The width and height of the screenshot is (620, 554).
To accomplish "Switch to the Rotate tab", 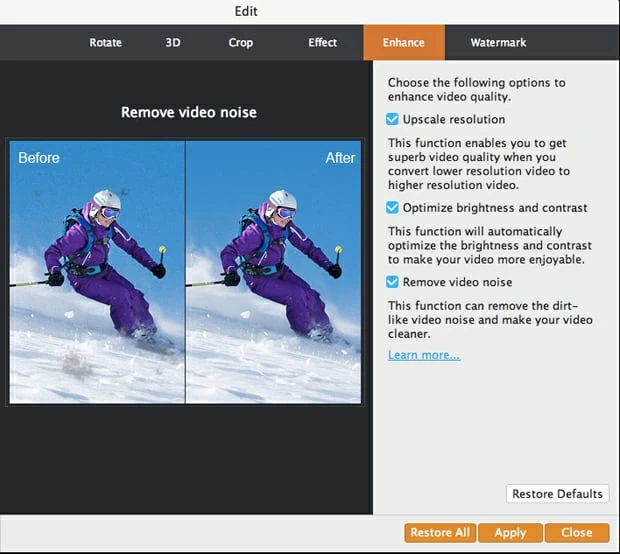I will click(105, 43).
